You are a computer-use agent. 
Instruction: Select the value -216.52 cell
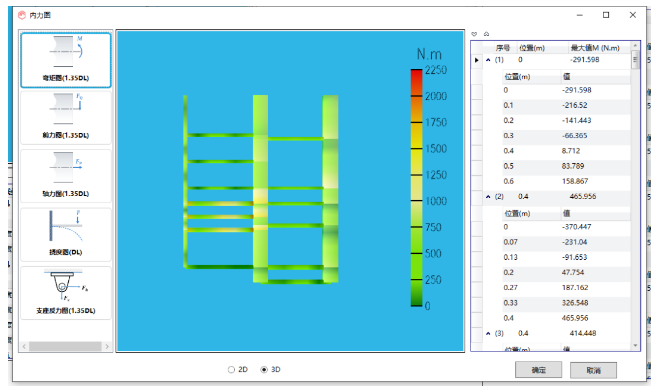point(574,105)
